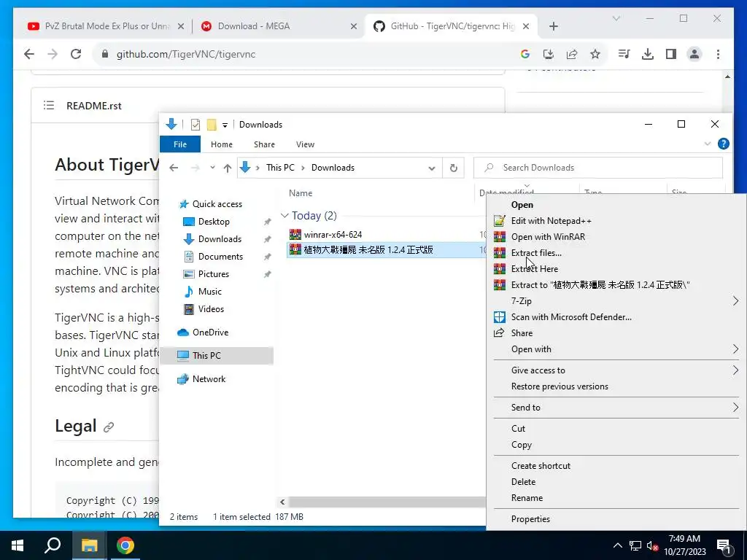Expand the Give access to submenu
The width and height of the screenshot is (747, 560).
click(735, 370)
